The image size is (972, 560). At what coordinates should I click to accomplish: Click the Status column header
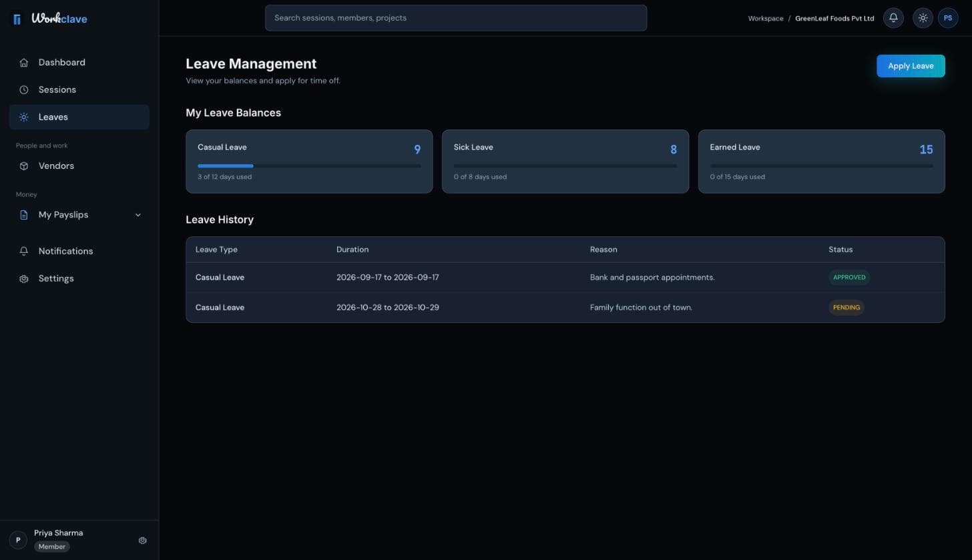coord(840,250)
